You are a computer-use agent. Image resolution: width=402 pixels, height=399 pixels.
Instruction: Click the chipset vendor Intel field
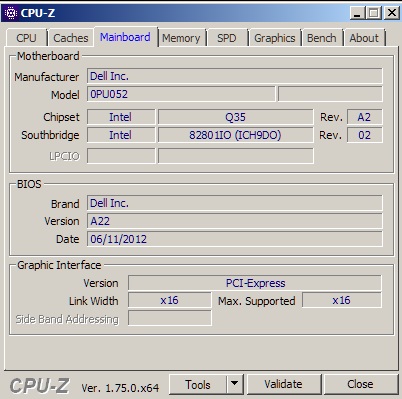121,117
